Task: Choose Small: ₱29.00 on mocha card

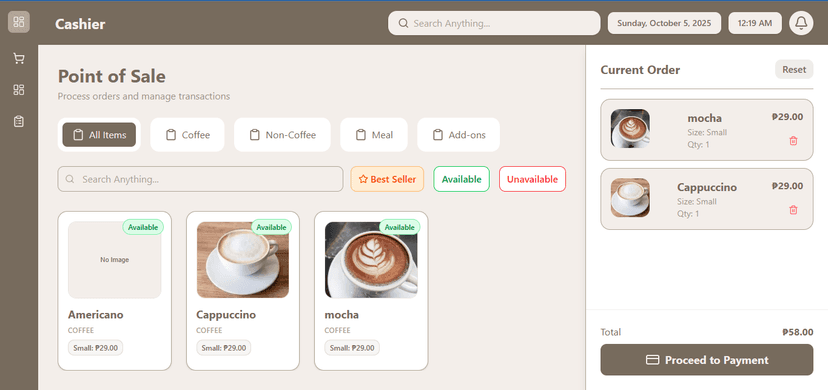Action: tap(352, 348)
